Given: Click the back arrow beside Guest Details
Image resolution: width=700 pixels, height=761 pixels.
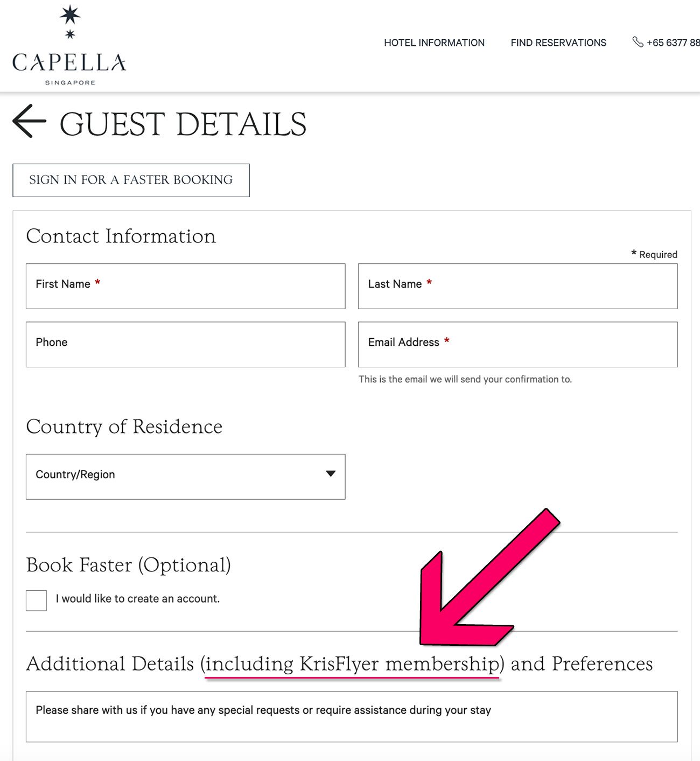Looking at the screenshot, I should [x=29, y=121].
